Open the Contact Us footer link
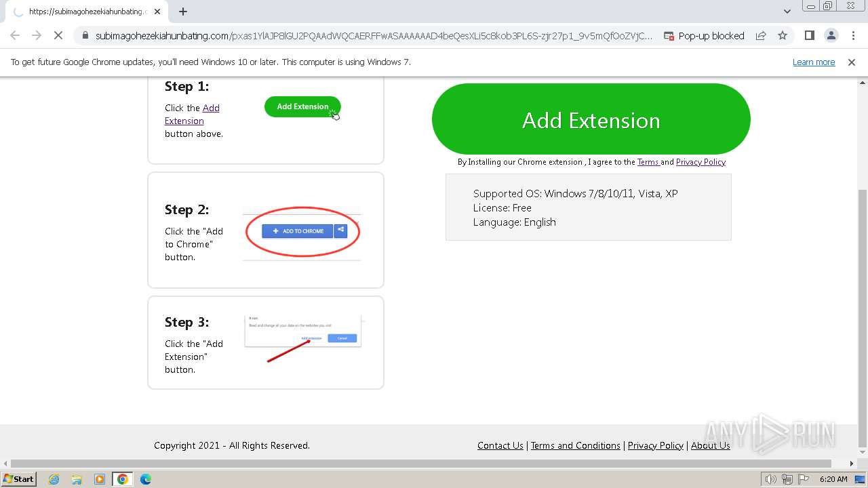Viewport: 868px width, 488px height. tap(500, 445)
